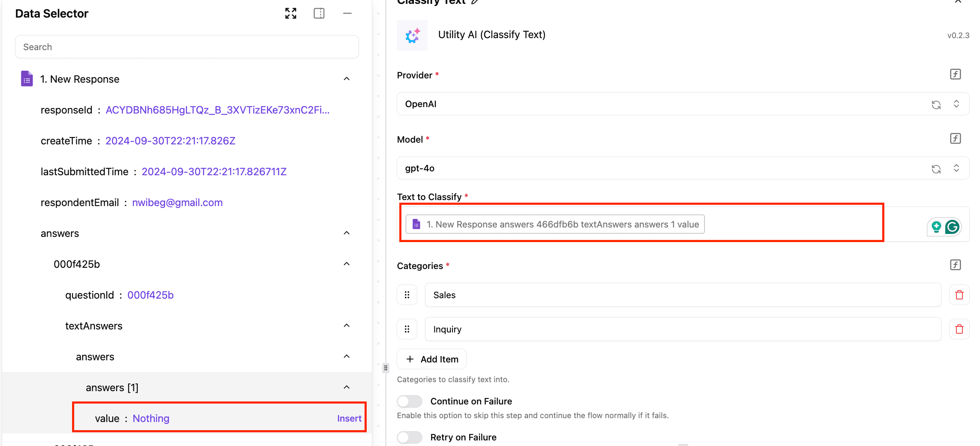Viewport: 980px width, 446px height.
Task: Collapse the textAnswers tree node
Action: (x=347, y=326)
